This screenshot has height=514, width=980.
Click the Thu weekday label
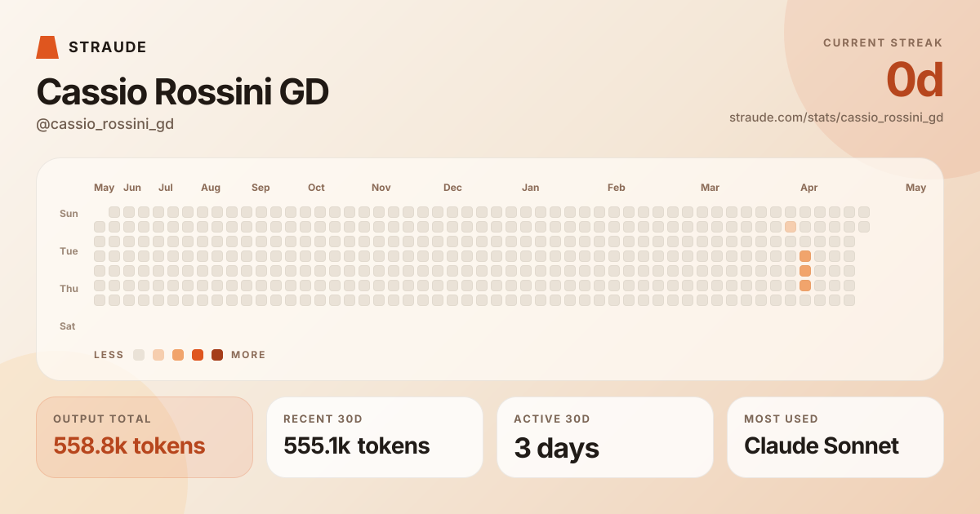(x=69, y=289)
